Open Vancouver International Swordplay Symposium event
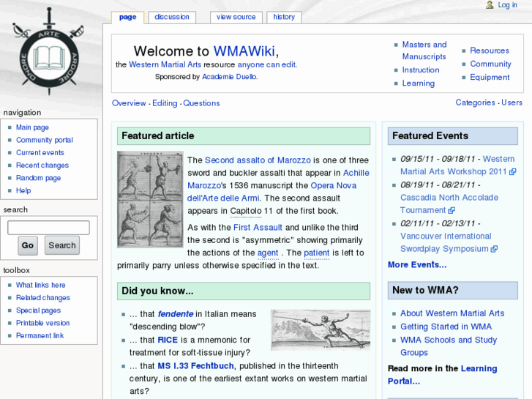The width and height of the screenshot is (532, 399). point(446,236)
